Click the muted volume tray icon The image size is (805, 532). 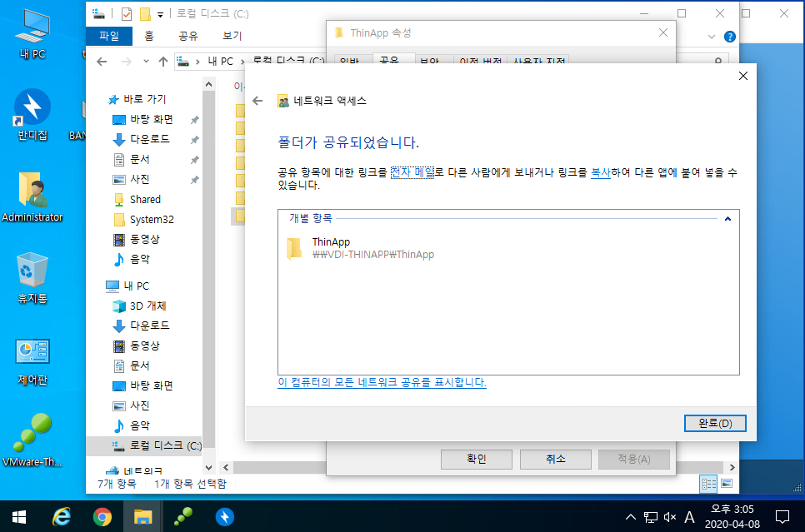[669, 517]
